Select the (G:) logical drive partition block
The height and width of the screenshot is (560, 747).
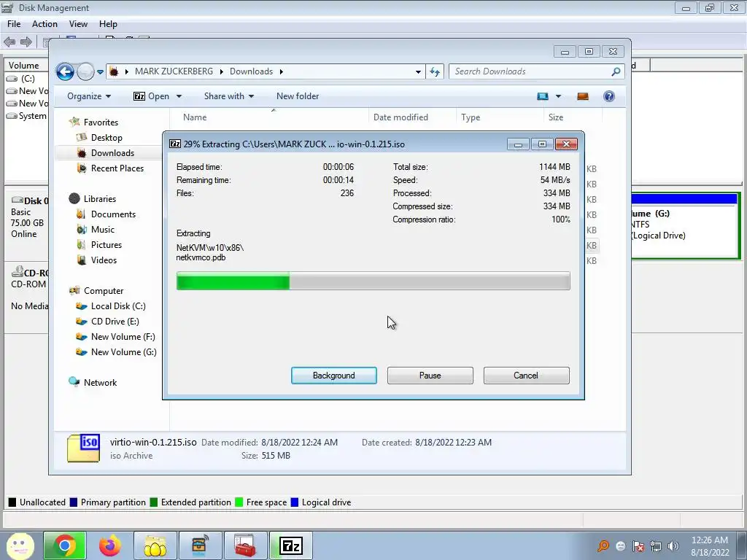click(x=685, y=226)
